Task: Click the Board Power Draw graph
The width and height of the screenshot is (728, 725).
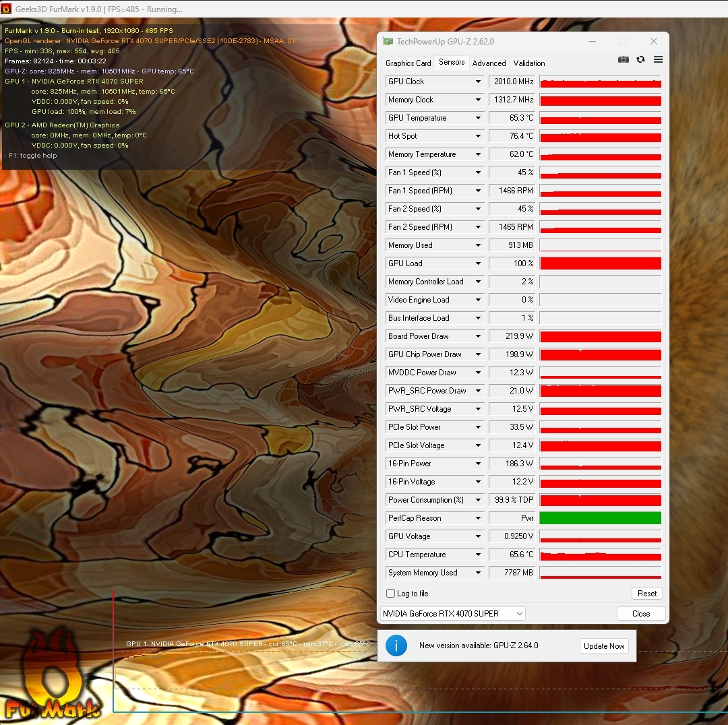Action: 601,336
